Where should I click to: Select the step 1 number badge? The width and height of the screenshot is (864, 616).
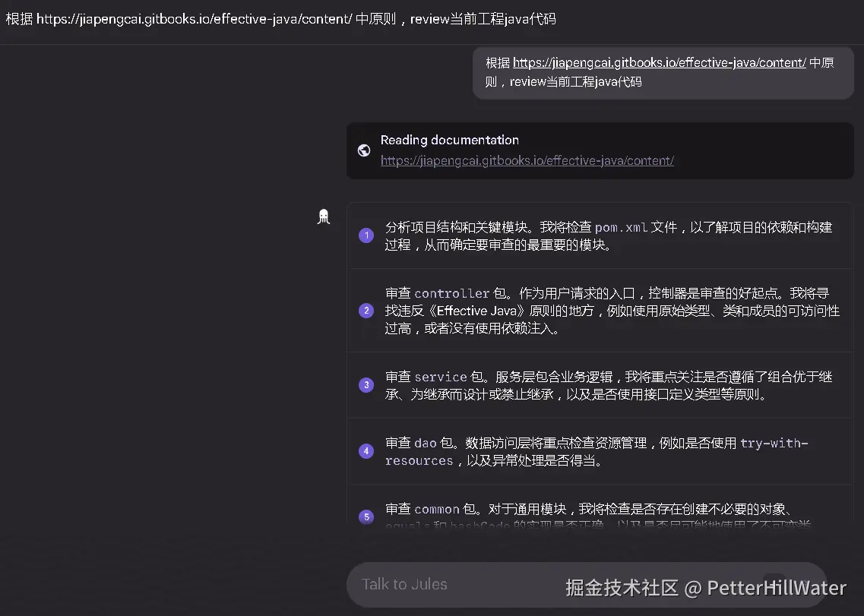pyautogui.click(x=366, y=235)
